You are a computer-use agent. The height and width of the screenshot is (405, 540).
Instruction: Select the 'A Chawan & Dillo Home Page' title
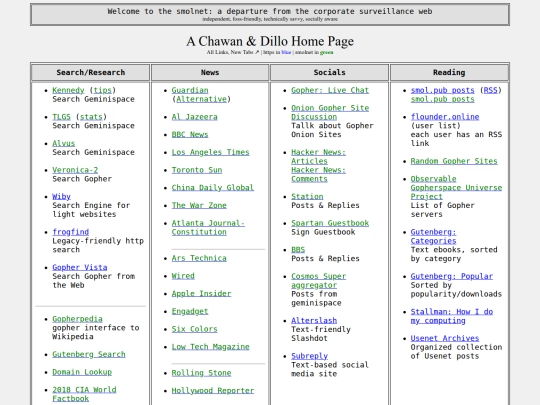click(270, 41)
